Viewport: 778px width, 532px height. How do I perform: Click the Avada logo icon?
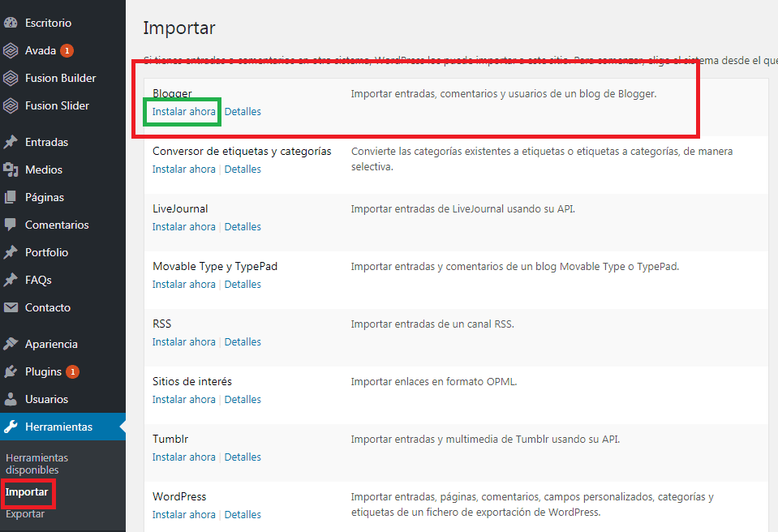11,50
